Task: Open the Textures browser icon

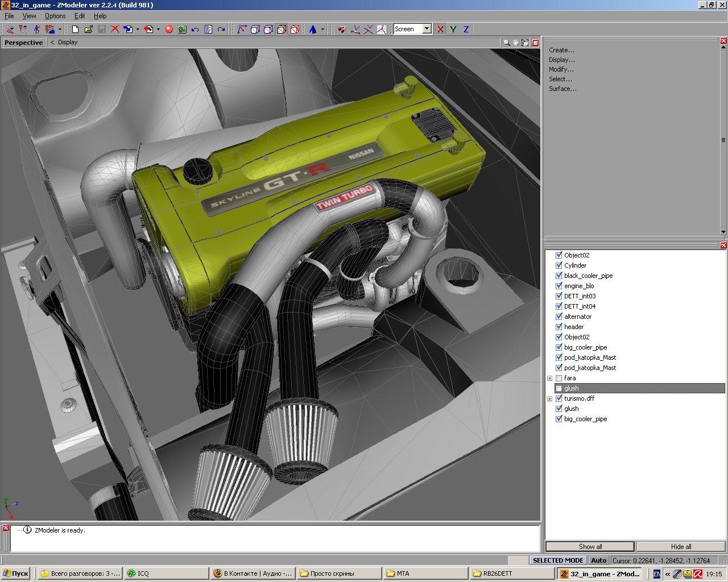Action: pyautogui.click(x=182, y=29)
